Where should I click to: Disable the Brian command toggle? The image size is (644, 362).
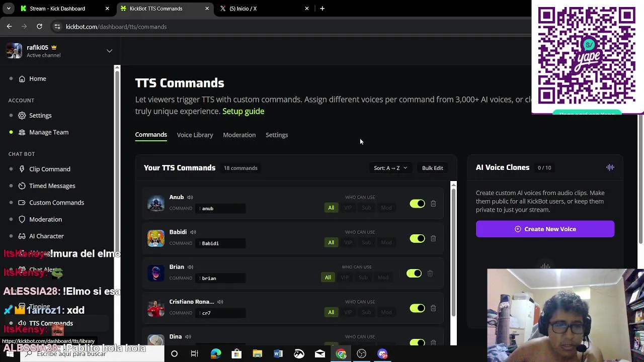[414, 274]
